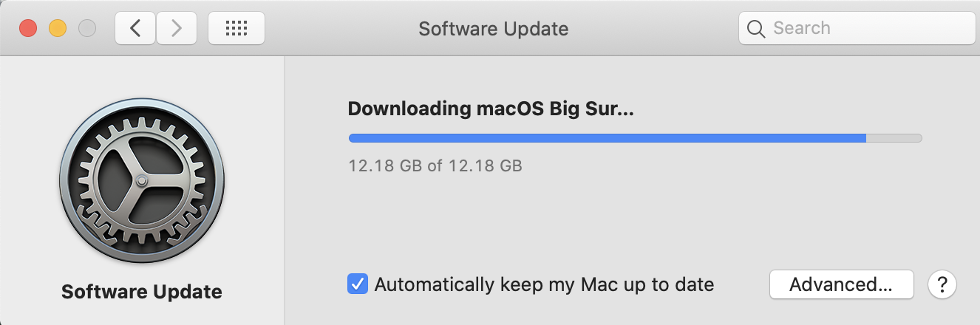Click the blue filled part of the download bar
The image size is (980, 325).
(x=606, y=138)
